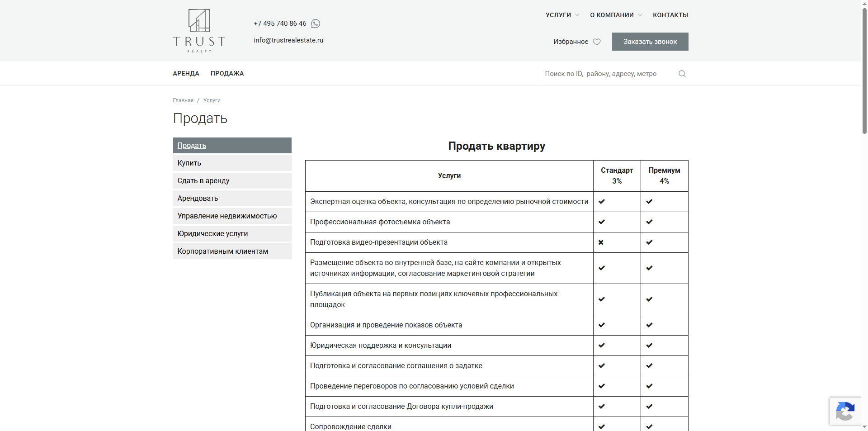This screenshot has width=868, height=431.
Task: Click Организация и проведение показов объекта text
Action: pyautogui.click(x=386, y=325)
